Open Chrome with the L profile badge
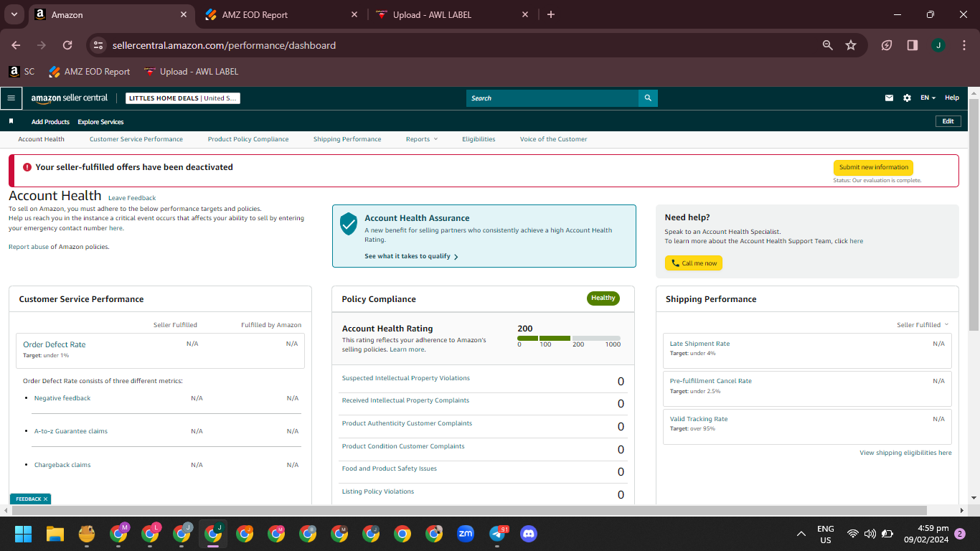 [x=151, y=534]
